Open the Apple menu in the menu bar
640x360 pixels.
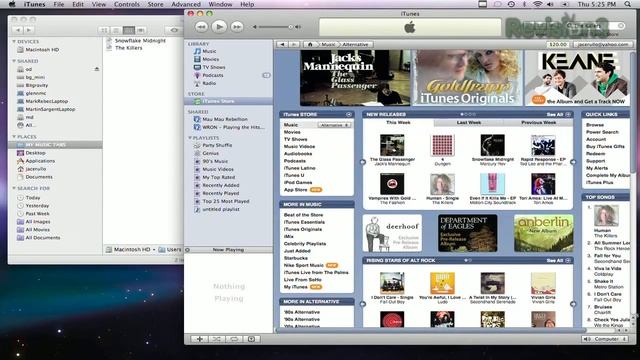coord(12,4)
